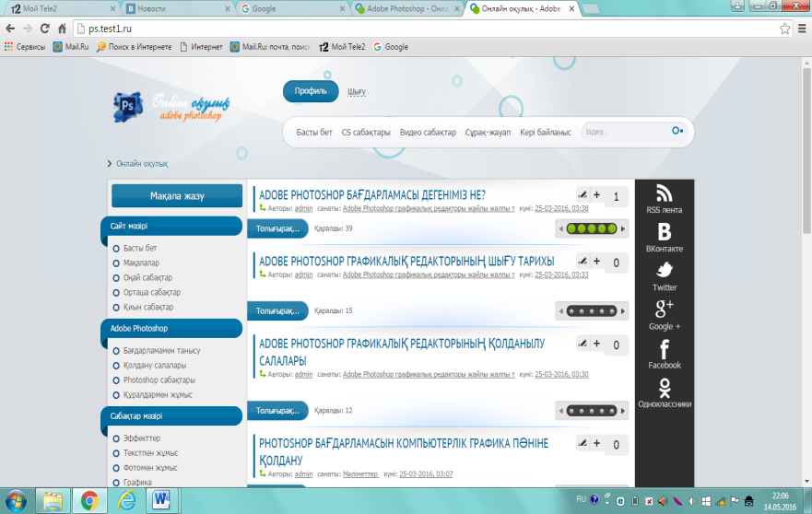Click the browser Reload icon

(x=44, y=29)
